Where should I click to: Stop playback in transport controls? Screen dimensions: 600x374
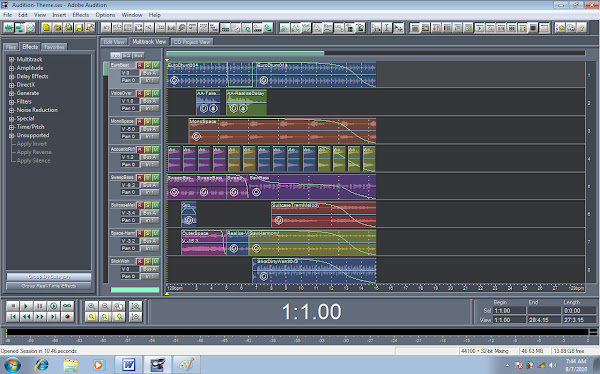(x=13, y=306)
